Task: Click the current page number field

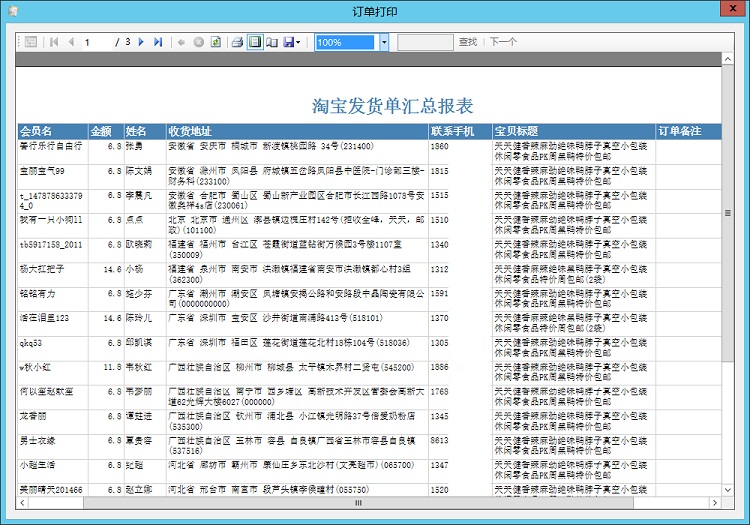Action: click(x=98, y=42)
